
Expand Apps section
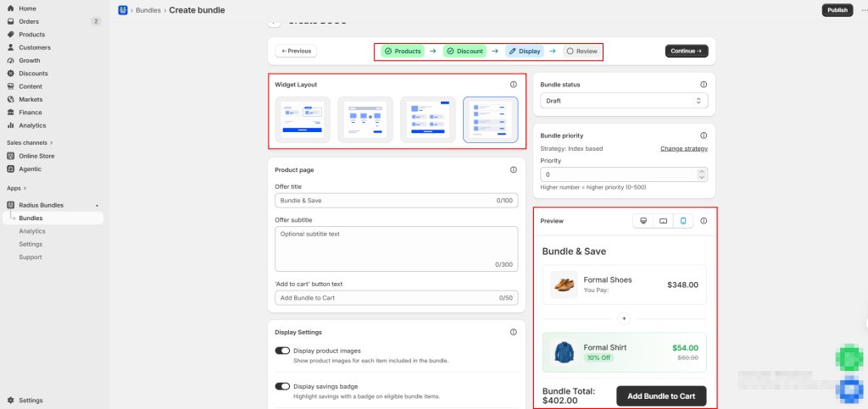point(17,189)
